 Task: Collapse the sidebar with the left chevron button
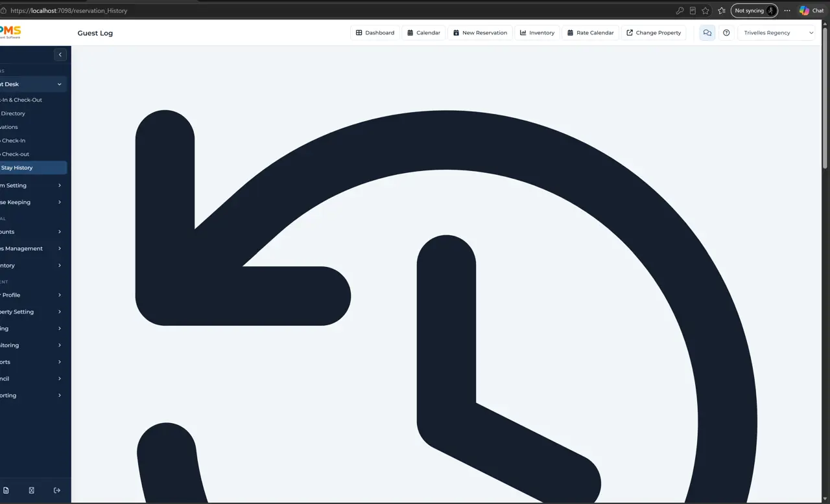(60, 55)
